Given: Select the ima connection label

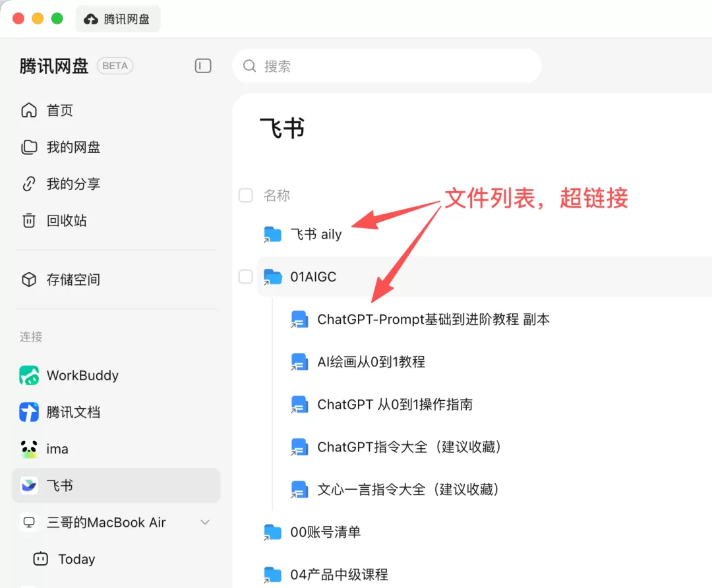Looking at the screenshot, I should [57, 449].
